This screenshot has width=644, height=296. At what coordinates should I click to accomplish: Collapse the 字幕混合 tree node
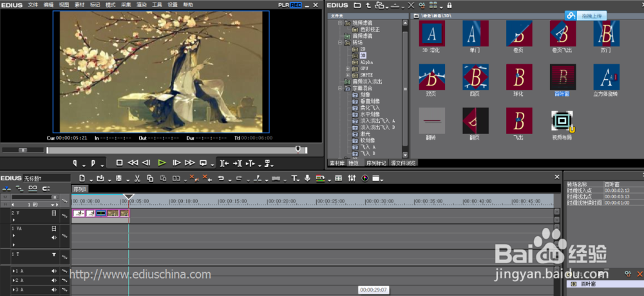(340, 88)
